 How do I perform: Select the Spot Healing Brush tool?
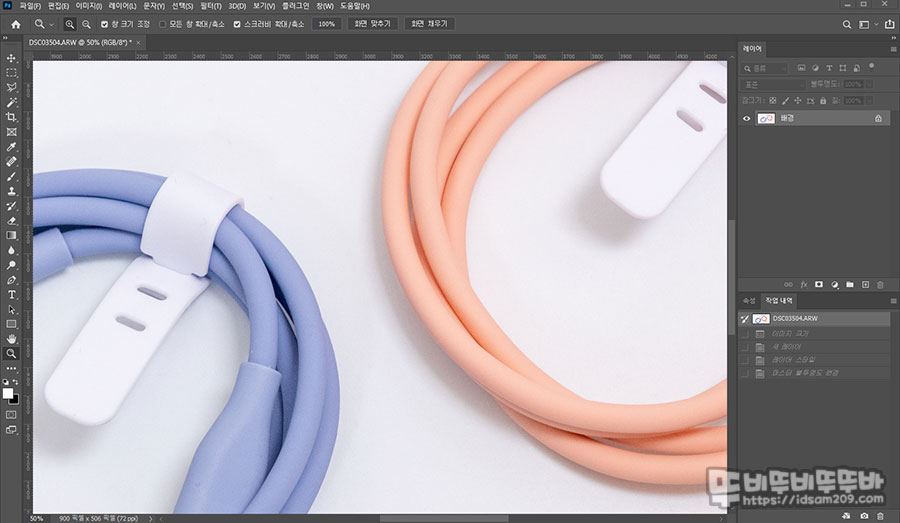(11, 162)
